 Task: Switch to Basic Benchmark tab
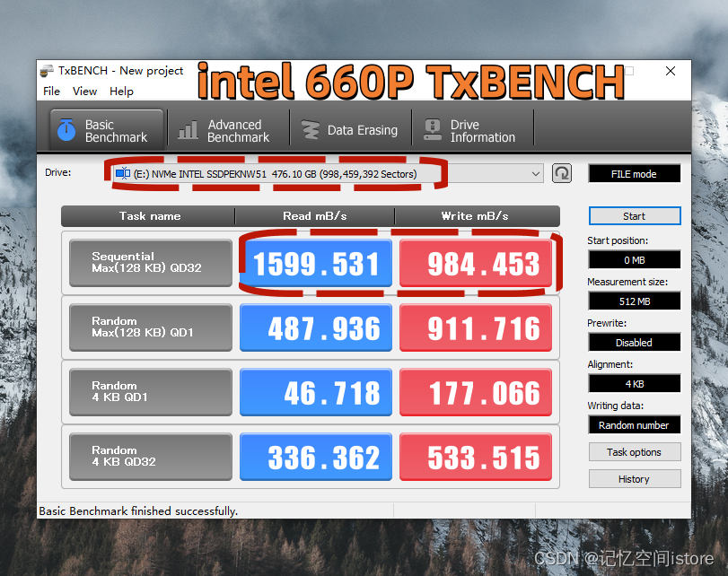pyautogui.click(x=107, y=130)
